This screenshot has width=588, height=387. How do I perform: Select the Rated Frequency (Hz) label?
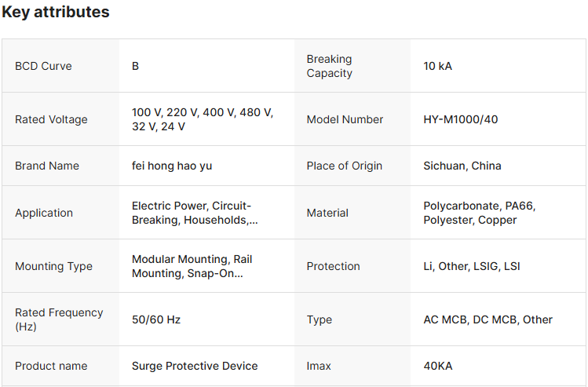tap(59, 319)
